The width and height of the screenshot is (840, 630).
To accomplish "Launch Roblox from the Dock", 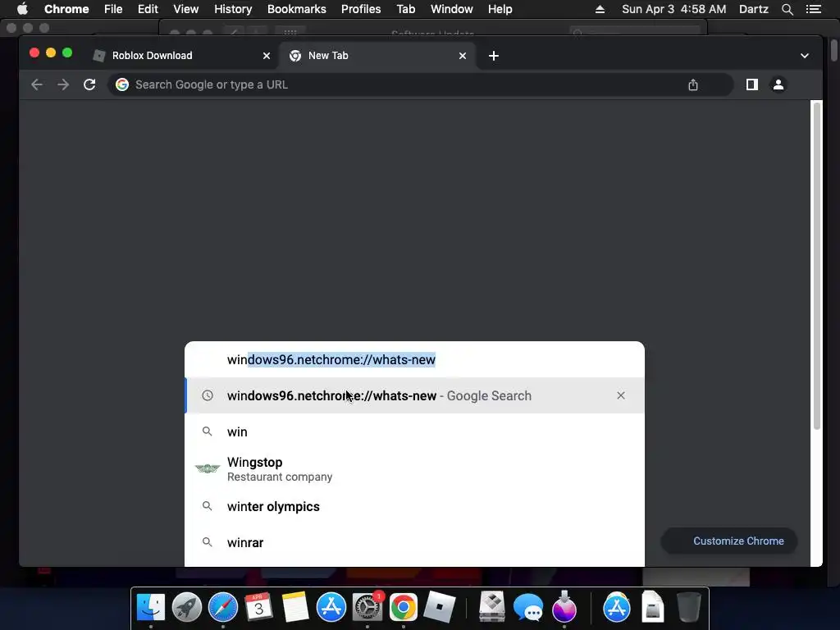I will tap(440, 607).
